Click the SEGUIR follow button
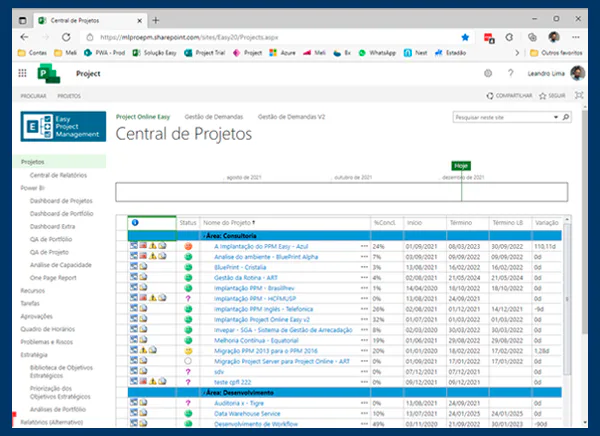600x436 pixels. coord(552,95)
